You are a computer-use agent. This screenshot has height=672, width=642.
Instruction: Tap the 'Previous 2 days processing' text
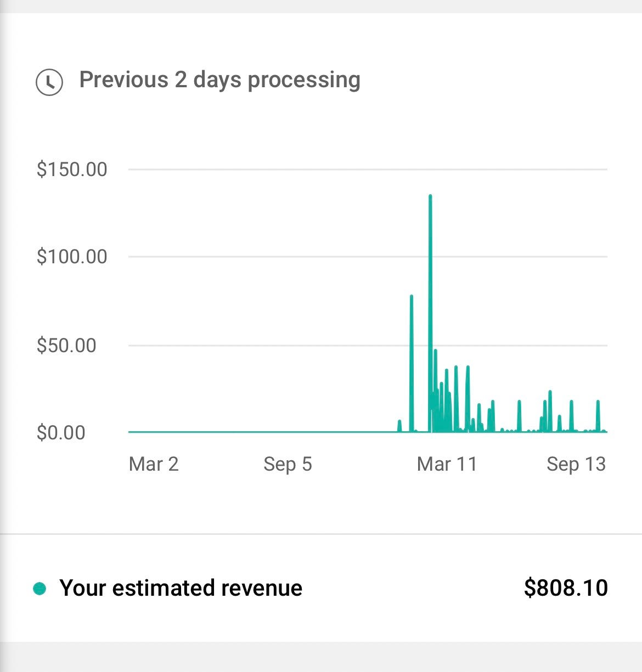pos(219,80)
